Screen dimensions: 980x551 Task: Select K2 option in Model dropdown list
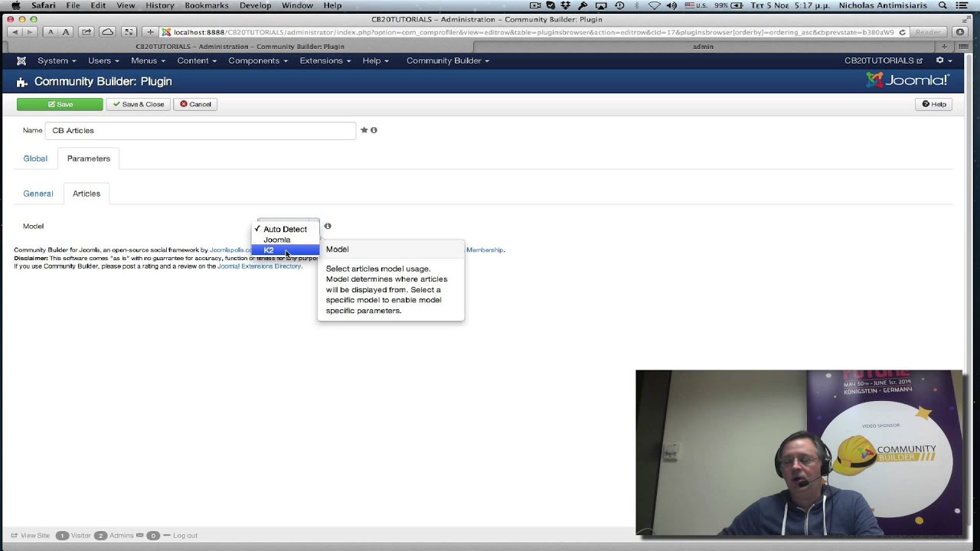[286, 250]
